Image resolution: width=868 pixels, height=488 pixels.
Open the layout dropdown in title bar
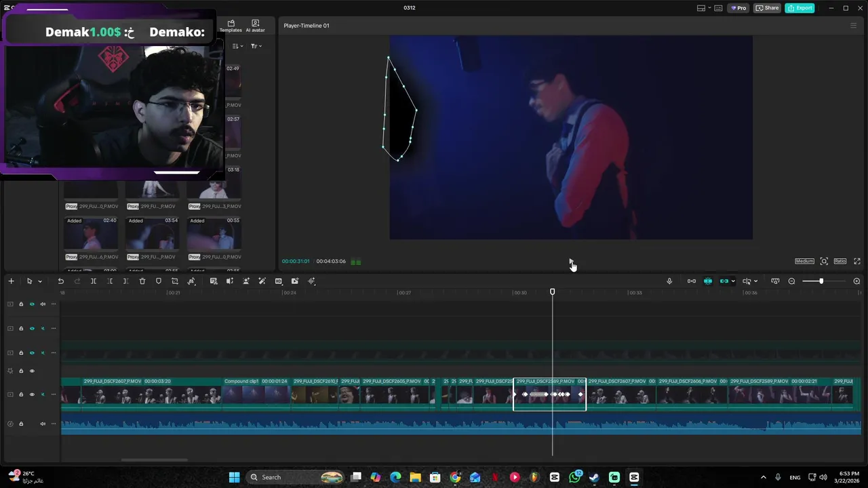[709, 8]
